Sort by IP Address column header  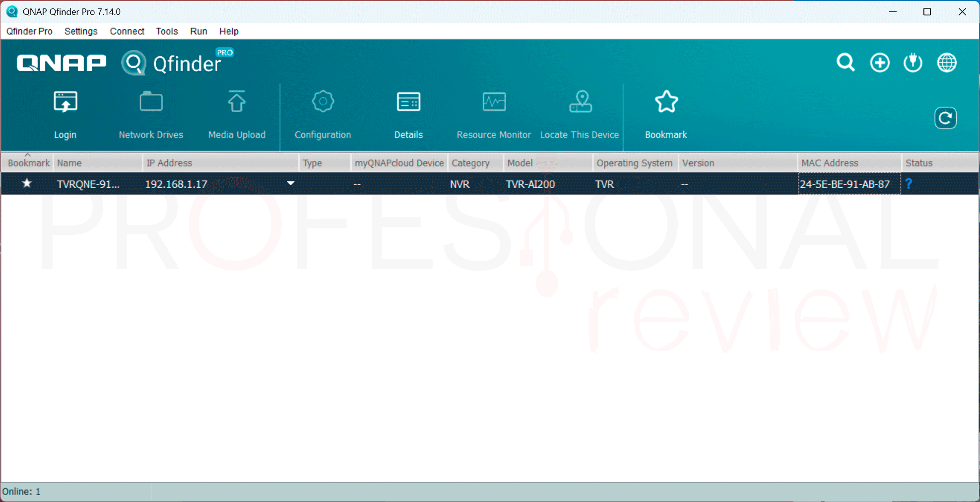[221, 163]
